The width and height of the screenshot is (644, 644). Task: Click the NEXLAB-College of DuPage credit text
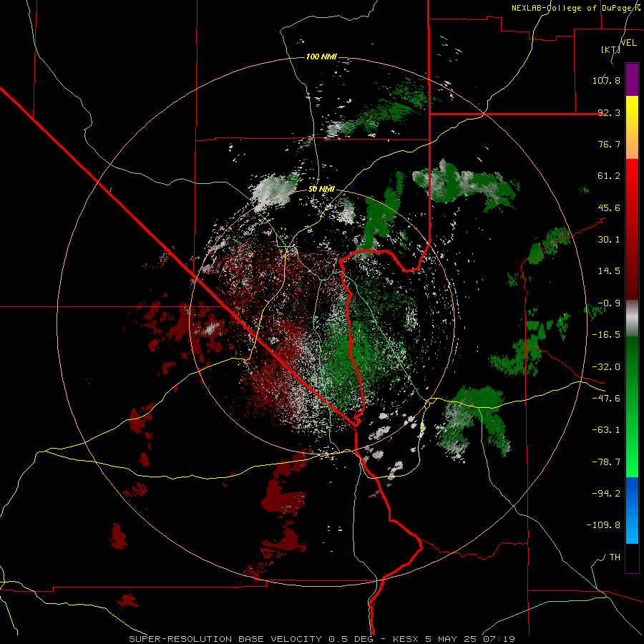[x=576, y=8]
